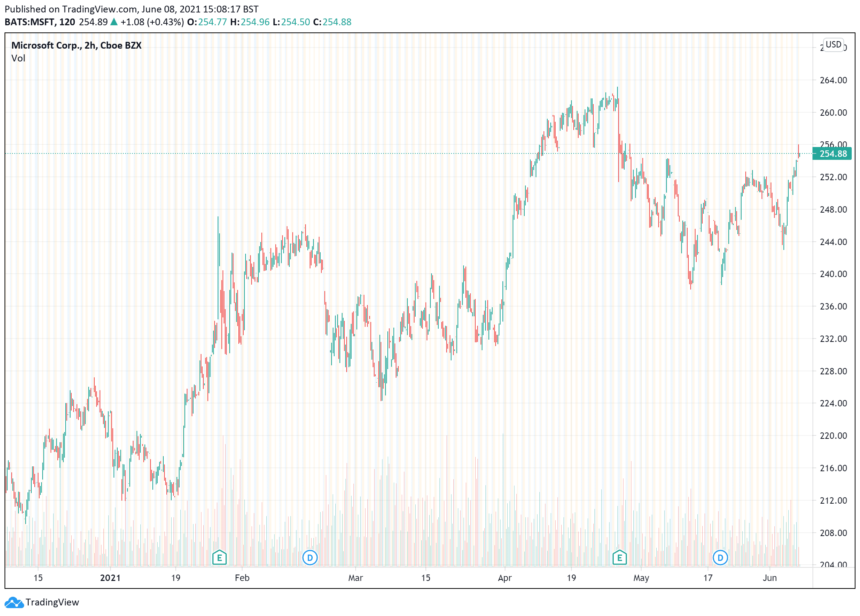Image resolution: width=860 pixels, height=616 pixels.
Task: Click the 'Vol' indicator label
Action: tap(18, 58)
